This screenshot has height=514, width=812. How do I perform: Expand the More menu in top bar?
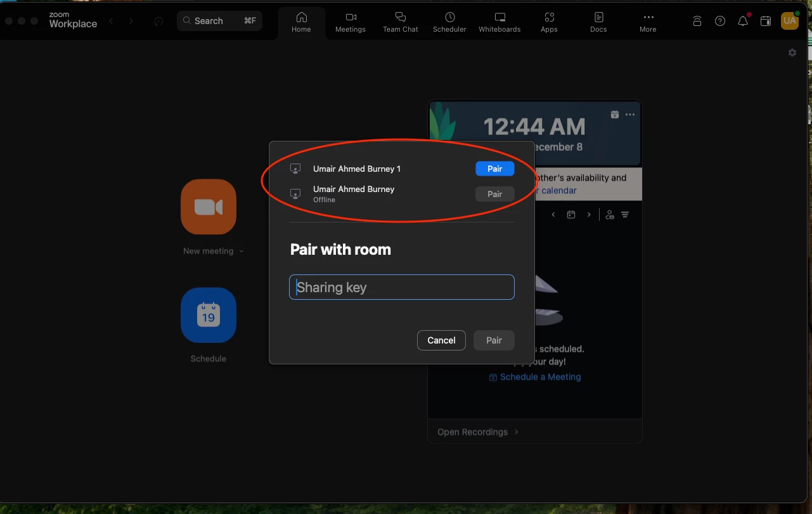(x=648, y=22)
